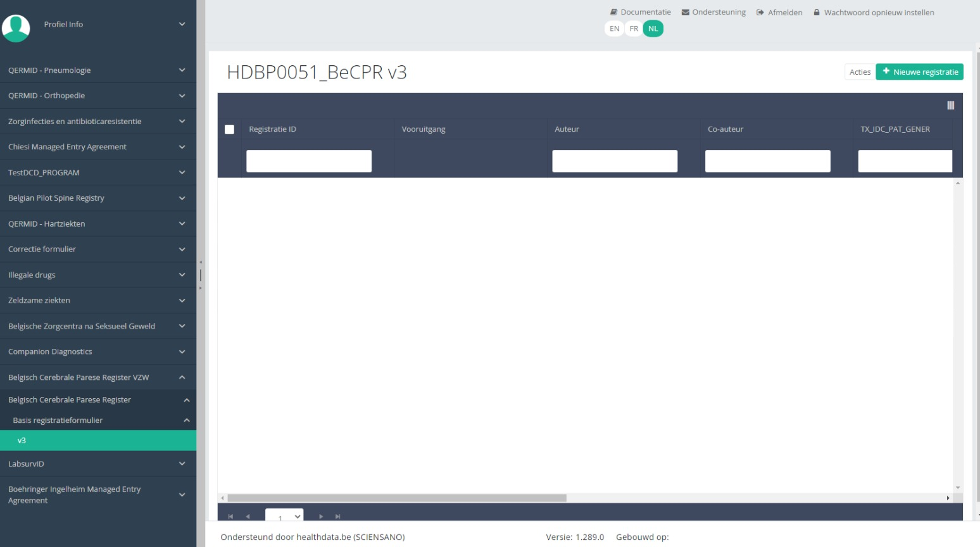Click the Afmelden sign-out icon
980x547 pixels.
click(x=760, y=13)
